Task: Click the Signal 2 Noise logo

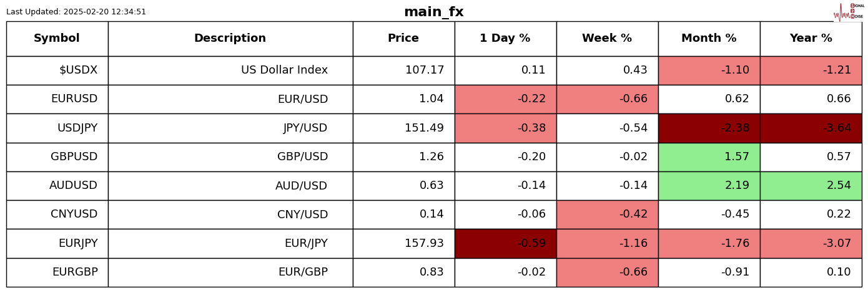Action: [x=849, y=12]
